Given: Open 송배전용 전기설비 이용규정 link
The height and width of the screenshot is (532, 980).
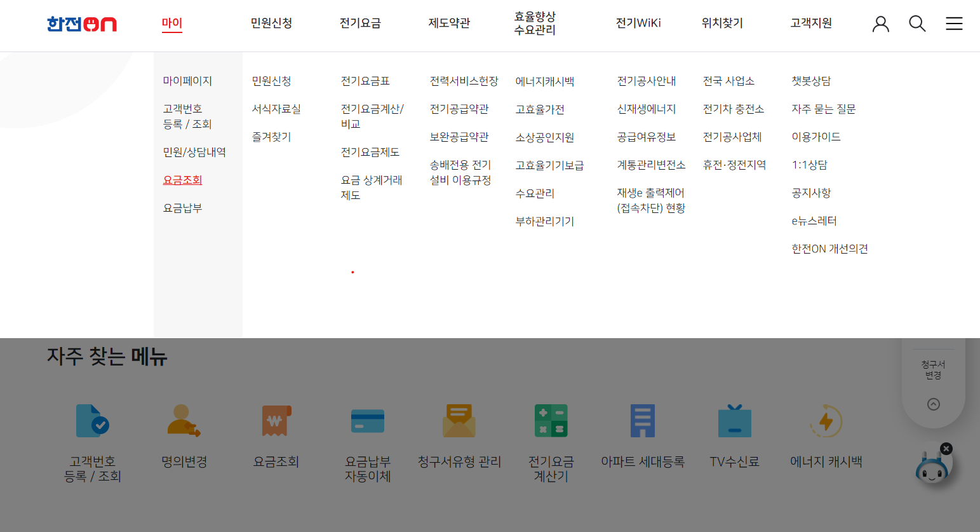Looking at the screenshot, I should [x=460, y=173].
